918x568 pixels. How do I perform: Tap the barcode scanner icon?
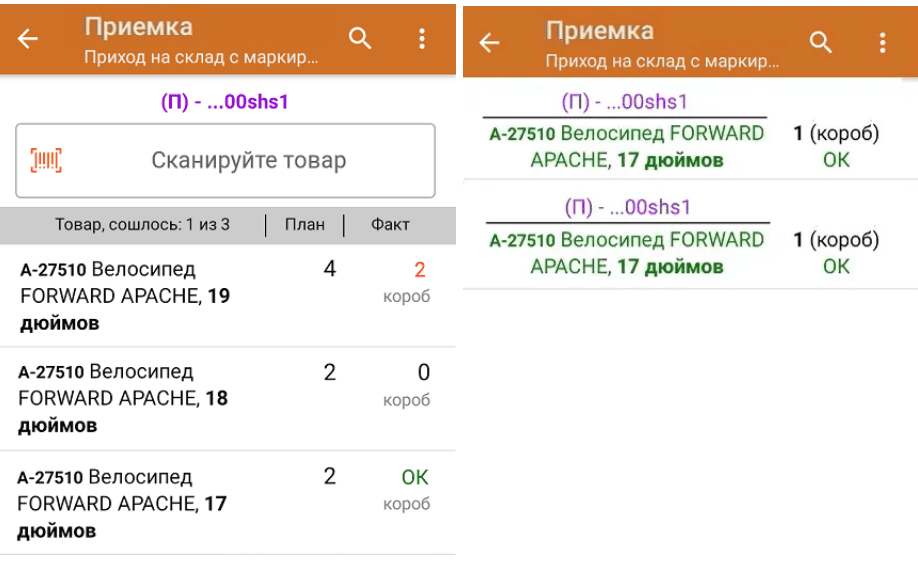tap(46, 160)
